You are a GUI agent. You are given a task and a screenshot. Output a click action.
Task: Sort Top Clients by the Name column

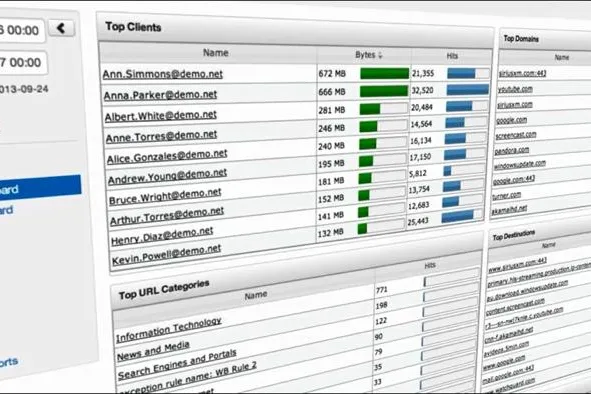tap(216, 53)
